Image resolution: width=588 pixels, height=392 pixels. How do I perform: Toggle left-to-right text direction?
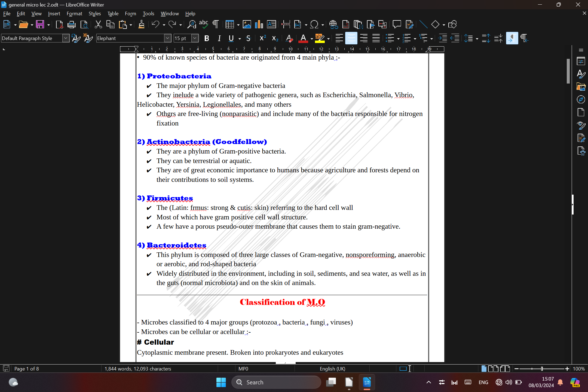pos(512,38)
